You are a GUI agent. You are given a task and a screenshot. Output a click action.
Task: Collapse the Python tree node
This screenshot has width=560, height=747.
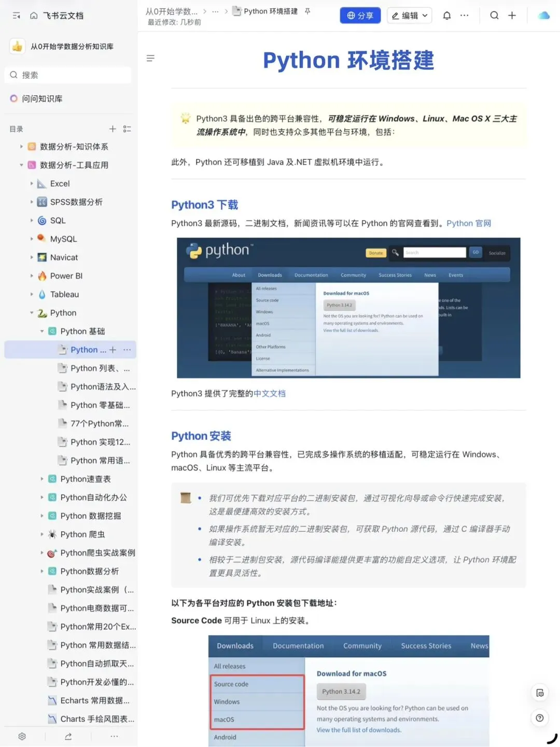pyautogui.click(x=32, y=313)
